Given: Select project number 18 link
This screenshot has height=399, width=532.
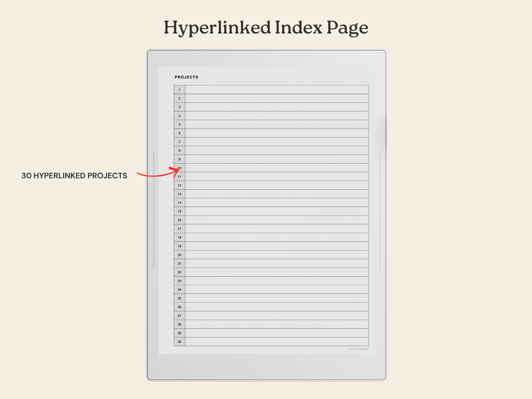Looking at the screenshot, I should point(179,237).
